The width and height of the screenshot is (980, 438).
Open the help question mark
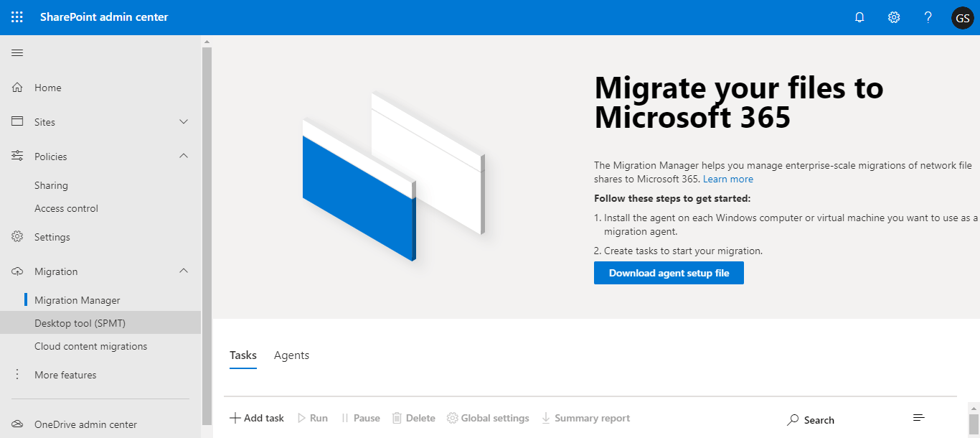click(928, 17)
